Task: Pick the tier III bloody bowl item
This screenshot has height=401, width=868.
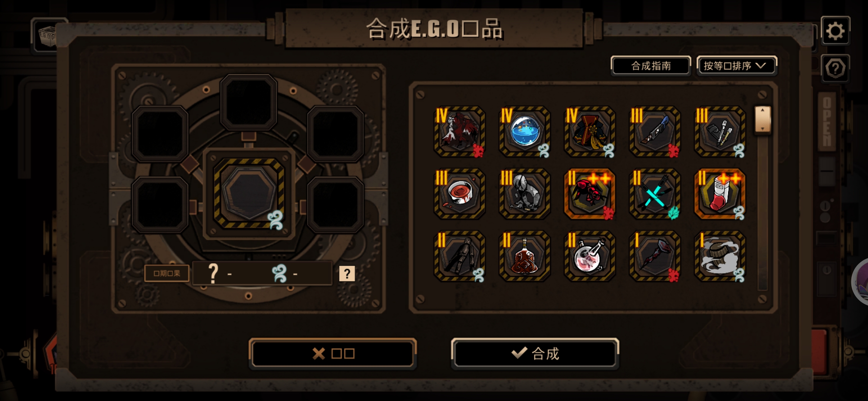Action: pos(460,194)
